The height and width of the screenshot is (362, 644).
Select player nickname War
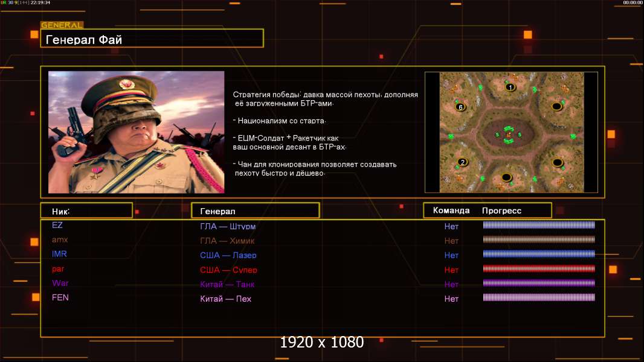click(60, 284)
